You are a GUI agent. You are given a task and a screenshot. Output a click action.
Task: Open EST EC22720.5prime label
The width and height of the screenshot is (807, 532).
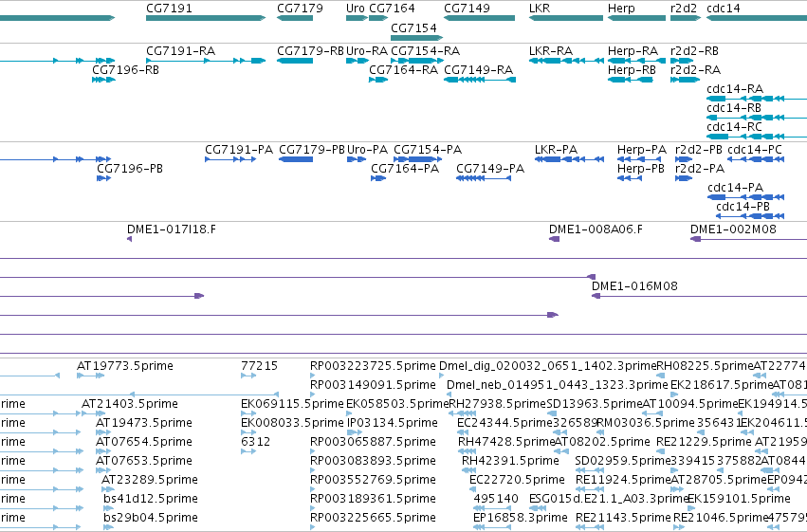pyautogui.click(x=517, y=480)
